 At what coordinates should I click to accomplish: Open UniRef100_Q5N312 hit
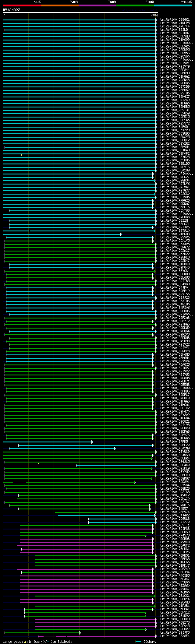point(175,612)
